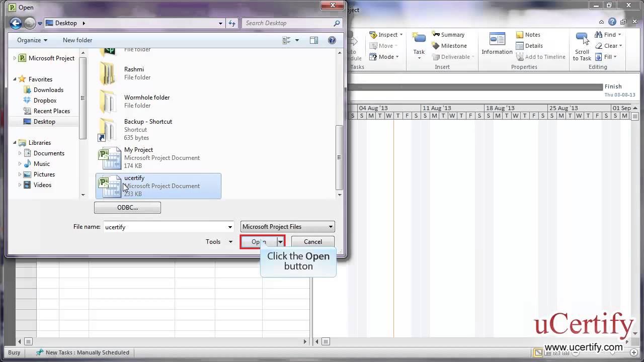Open Microsoft Project Help icon
The image size is (644, 362).
pos(612,22)
